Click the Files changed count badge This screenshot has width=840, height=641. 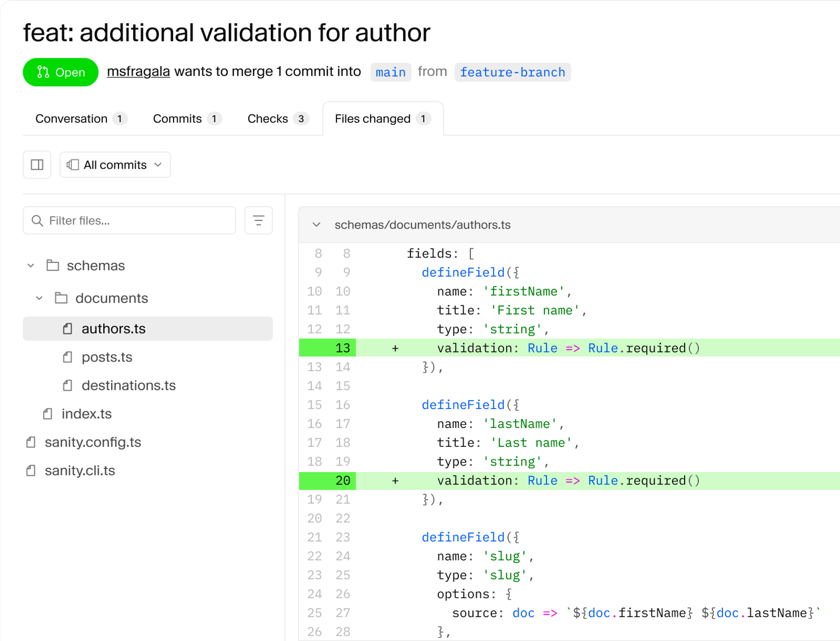coord(423,119)
